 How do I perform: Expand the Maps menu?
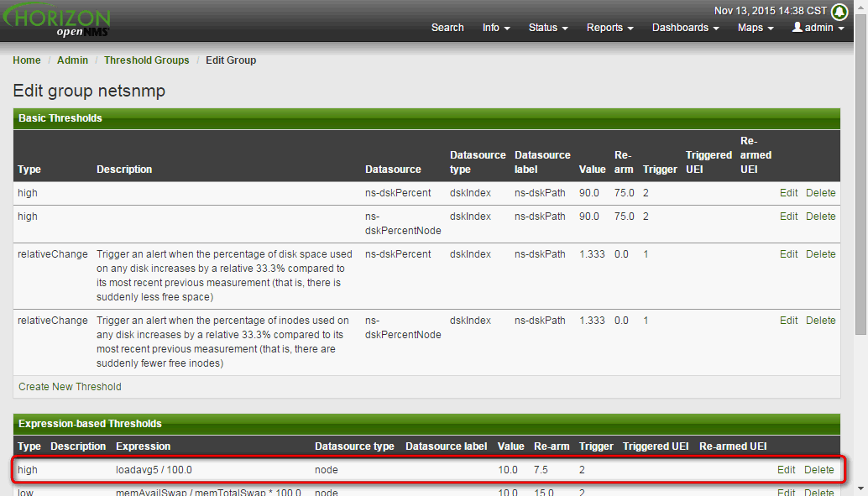point(756,27)
